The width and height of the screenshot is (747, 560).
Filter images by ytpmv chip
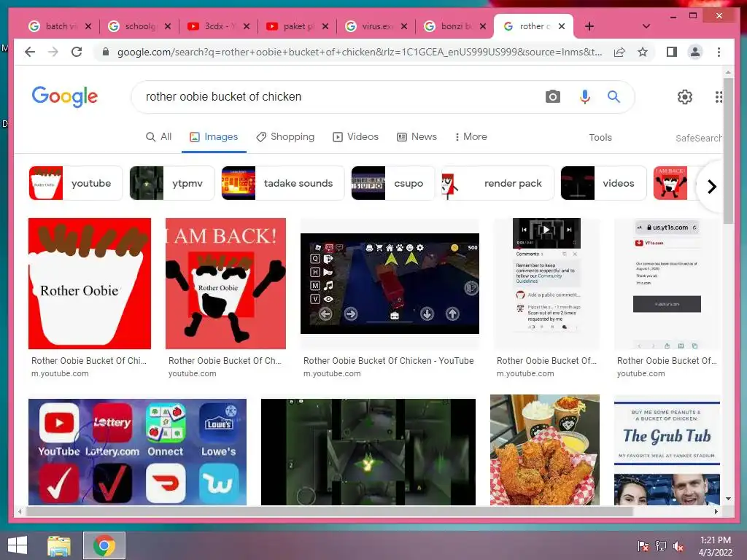coord(171,183)
